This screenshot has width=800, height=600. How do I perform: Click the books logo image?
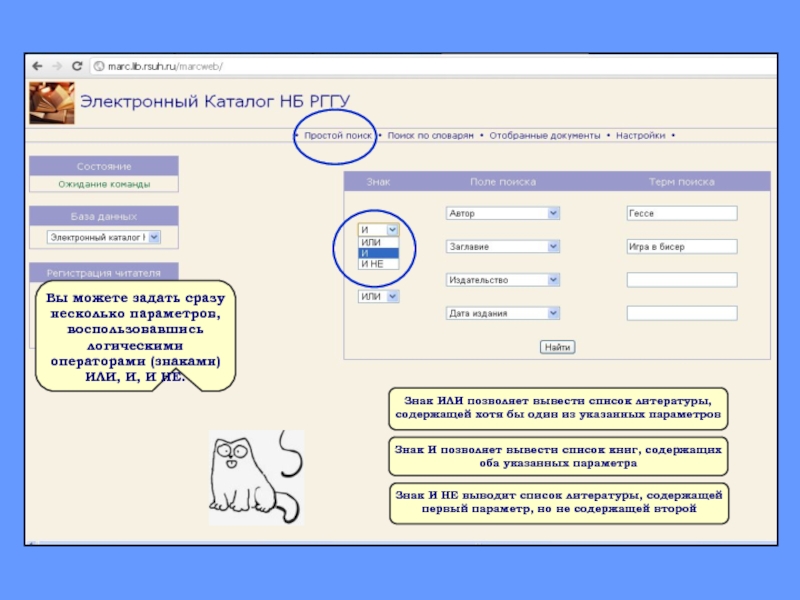(x=52, y=103)
